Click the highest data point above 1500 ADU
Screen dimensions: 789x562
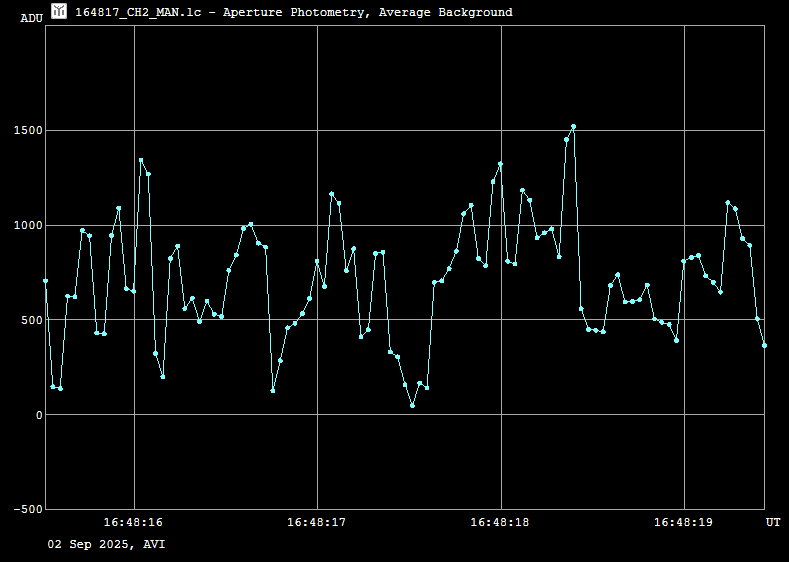pyautogui.click(x=573, y=127)
